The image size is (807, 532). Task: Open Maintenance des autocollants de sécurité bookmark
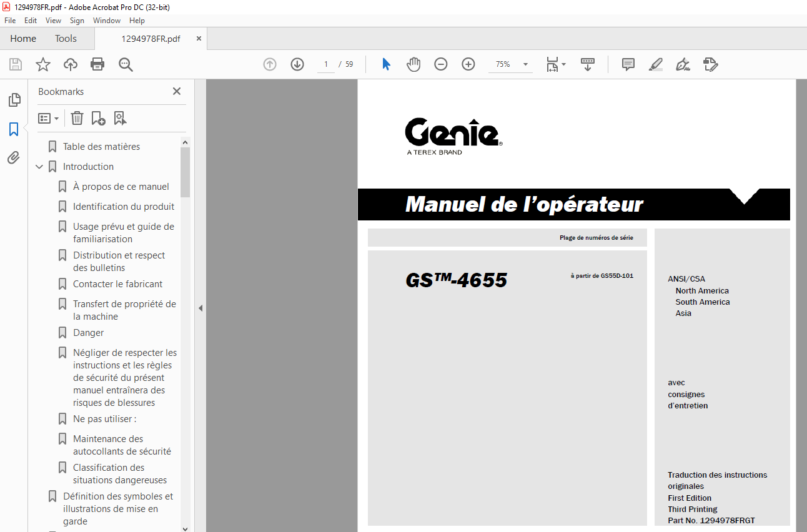[122, 445]
